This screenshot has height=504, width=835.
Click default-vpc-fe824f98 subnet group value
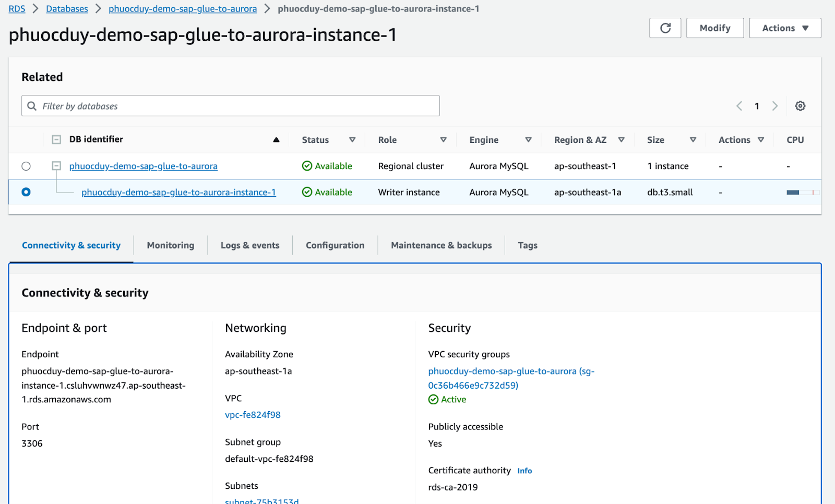click(269, 459)
